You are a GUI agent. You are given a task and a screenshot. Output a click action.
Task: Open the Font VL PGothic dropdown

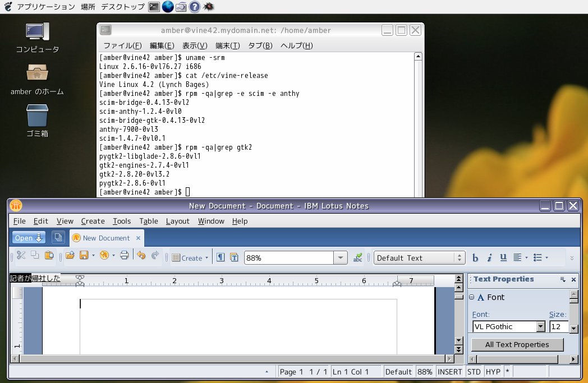point(540,326)
